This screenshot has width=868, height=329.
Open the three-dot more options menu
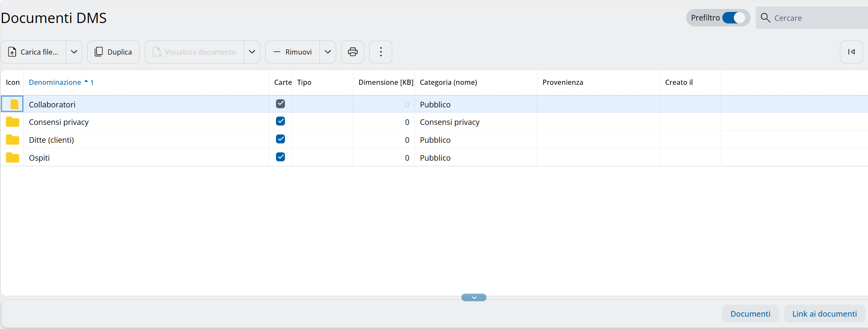click(381, 52)
